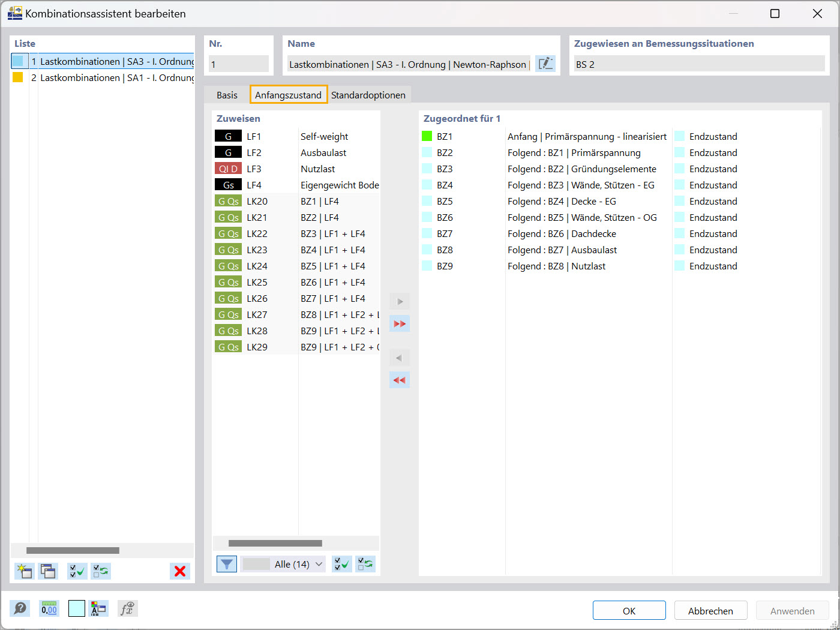Open the edit name icon beside Name field
Viewport: 840px width, 630px height.
[545, 64]
